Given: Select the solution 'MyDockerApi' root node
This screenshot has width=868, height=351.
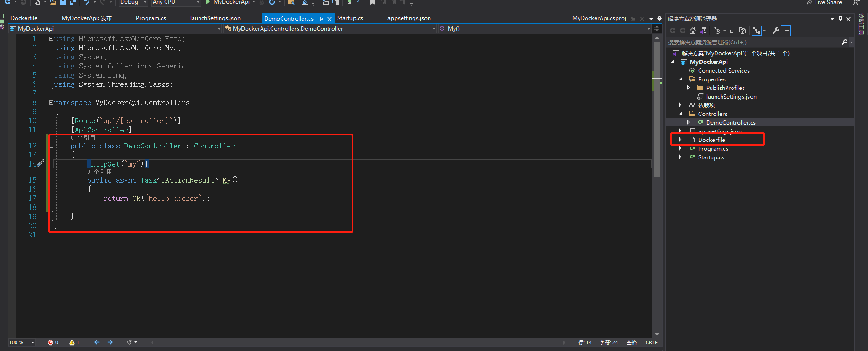Looking at the screenshot, I should coord(735,53).
